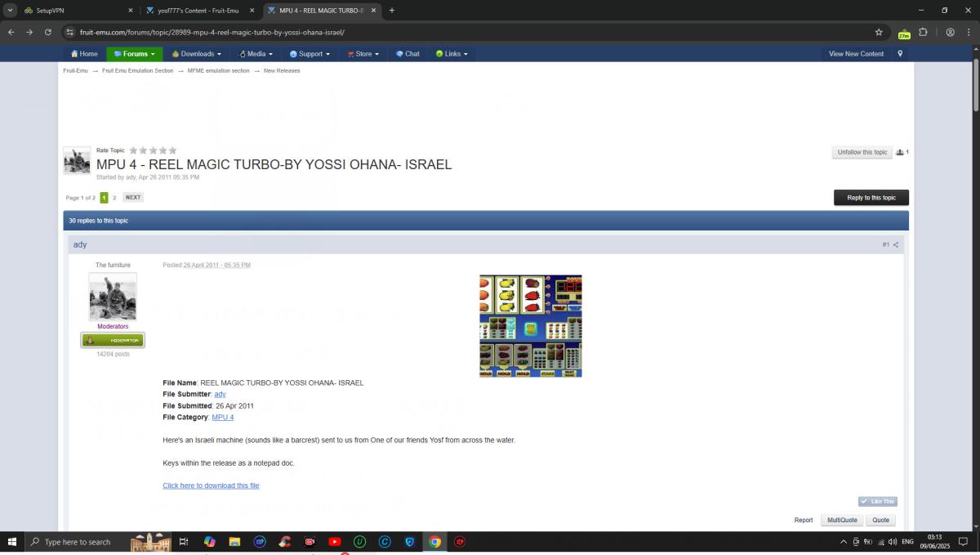Open Chrome's three-dot menu
The height and width of the screenshot is (555, 980).
(x=968, y=33)
